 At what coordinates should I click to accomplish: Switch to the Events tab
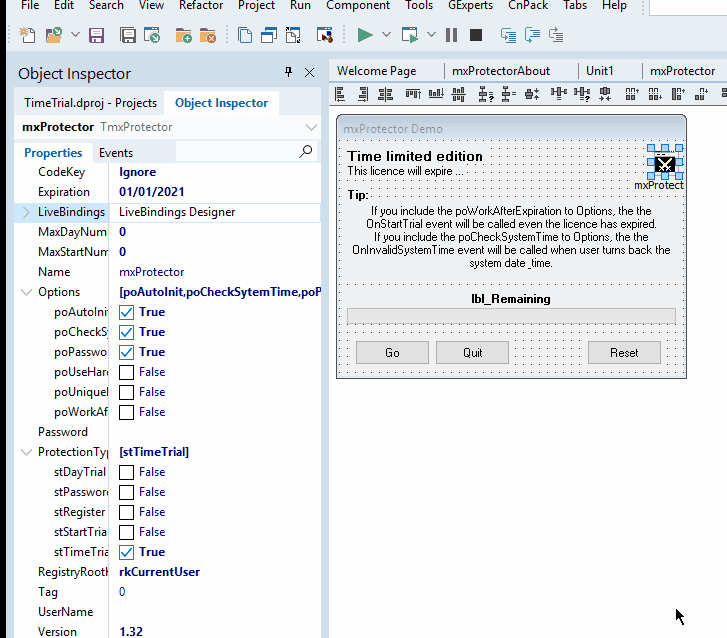116,153
